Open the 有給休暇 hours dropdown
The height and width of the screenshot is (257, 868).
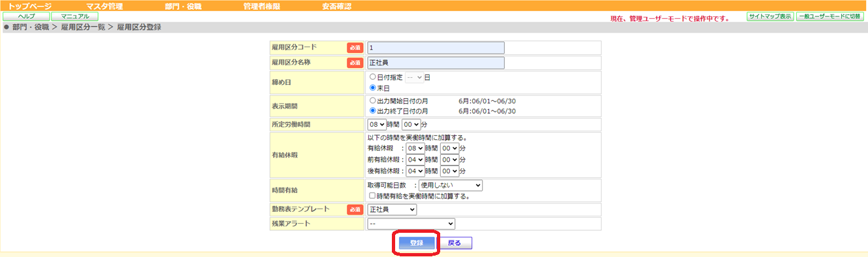415,148
